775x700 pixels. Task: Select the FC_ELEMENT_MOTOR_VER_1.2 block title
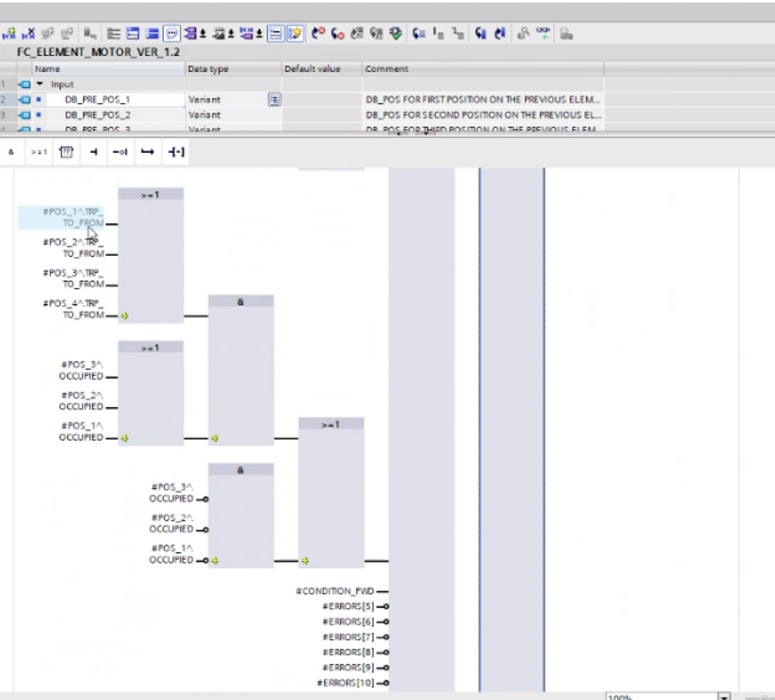(x=98, y=52)
